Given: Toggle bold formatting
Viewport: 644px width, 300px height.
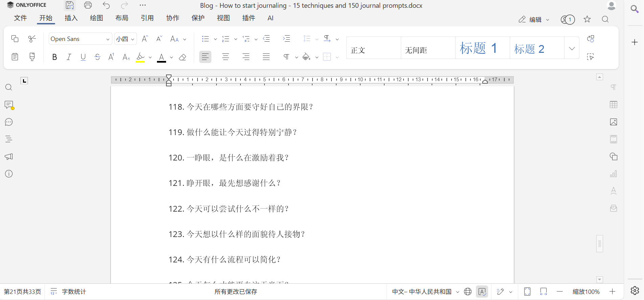Looking at the screenshot, I should pyautogui.click(x=54, y=57).
